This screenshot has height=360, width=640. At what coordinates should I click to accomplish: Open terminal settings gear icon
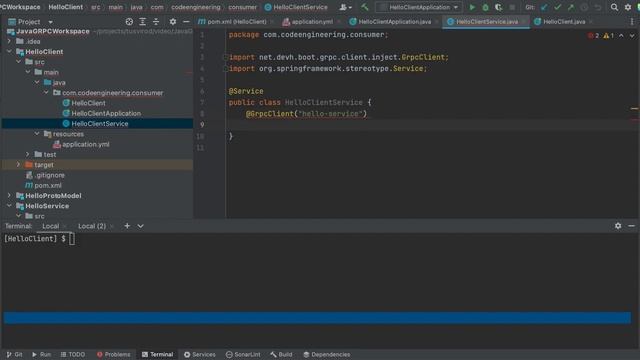[618, 226]
